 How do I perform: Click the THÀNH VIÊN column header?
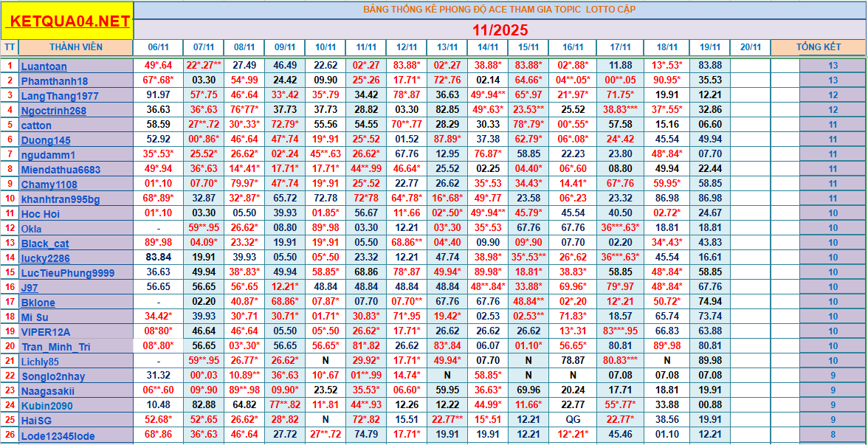tap(76, 47)
